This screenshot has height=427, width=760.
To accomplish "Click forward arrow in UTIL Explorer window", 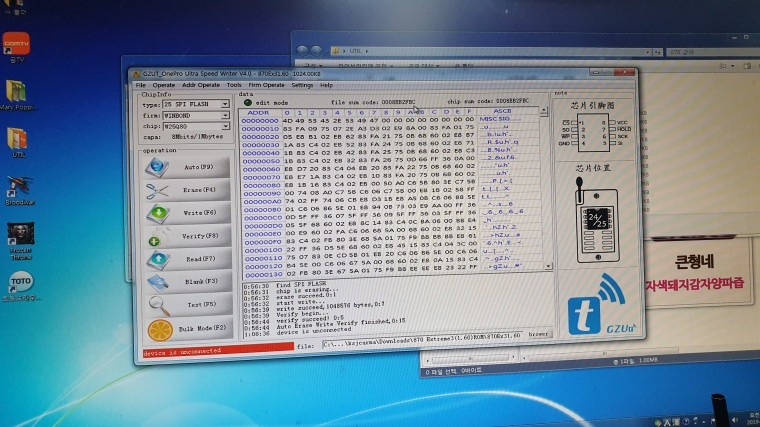I will [316, 50].
